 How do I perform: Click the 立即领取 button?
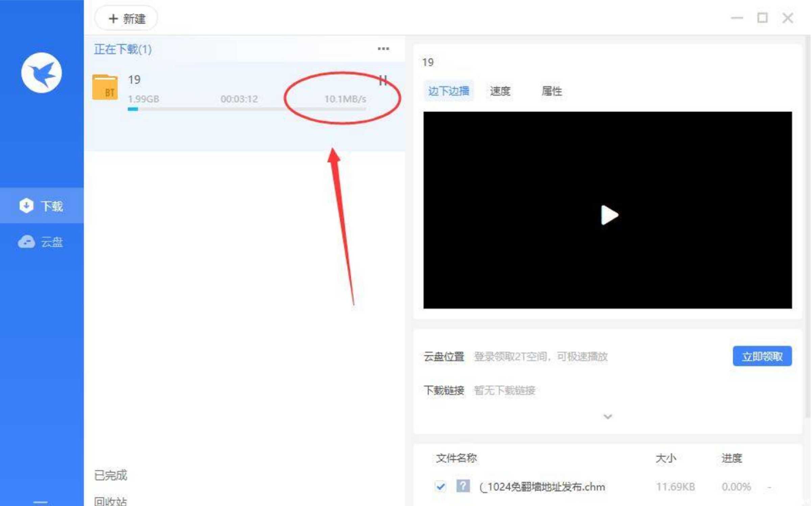pyautogui.click(x=762, y=356)
